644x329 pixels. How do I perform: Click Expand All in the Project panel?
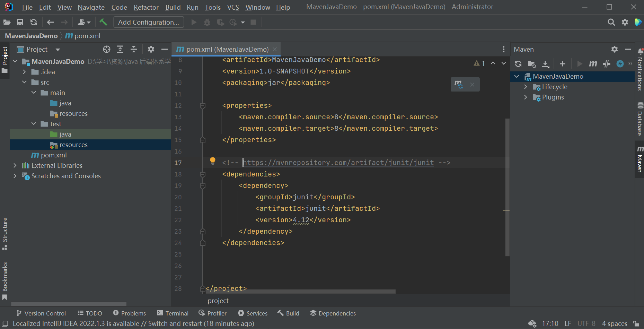tap(120, 49)
